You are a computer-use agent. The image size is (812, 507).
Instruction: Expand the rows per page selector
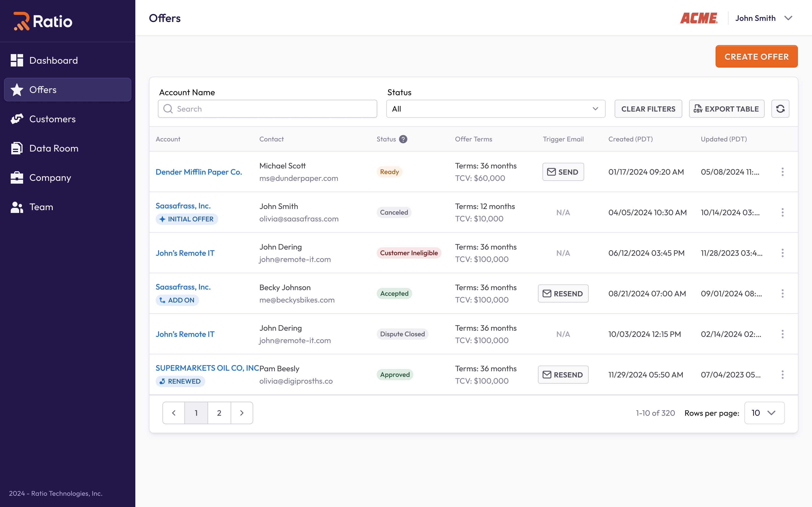[764, 413]
